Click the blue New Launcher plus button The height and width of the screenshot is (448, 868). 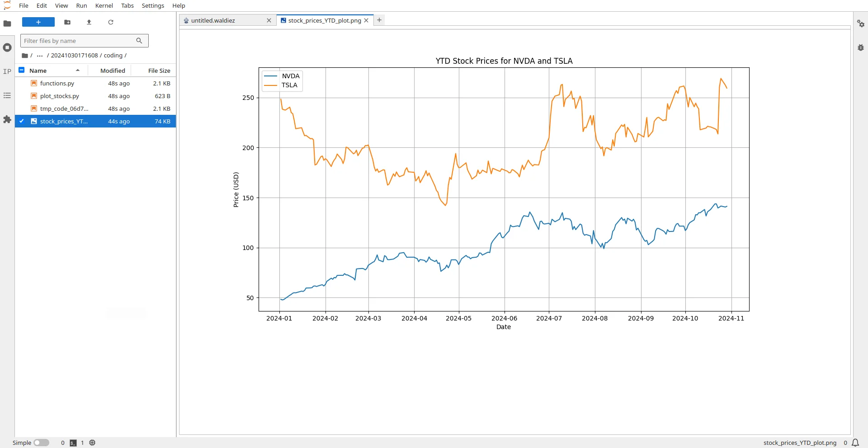tap(38, 22)
